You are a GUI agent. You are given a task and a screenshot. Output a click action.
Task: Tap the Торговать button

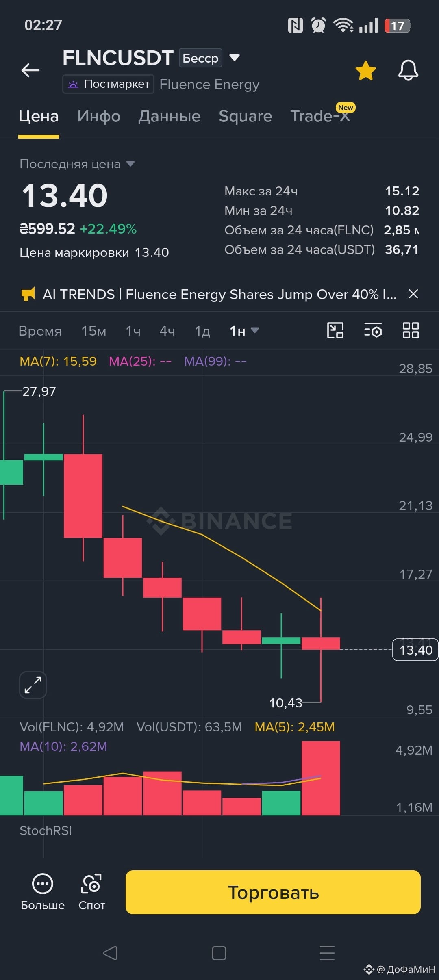coord(273,892)
